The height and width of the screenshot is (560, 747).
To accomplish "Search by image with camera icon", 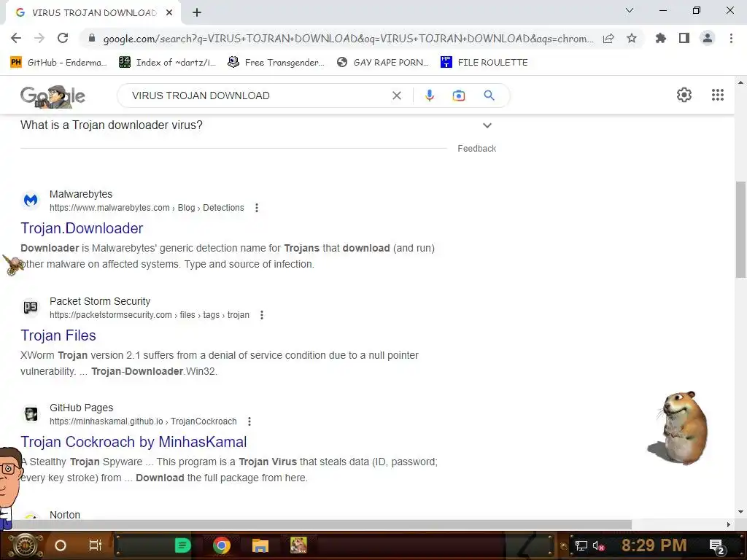I will (458, 96).
